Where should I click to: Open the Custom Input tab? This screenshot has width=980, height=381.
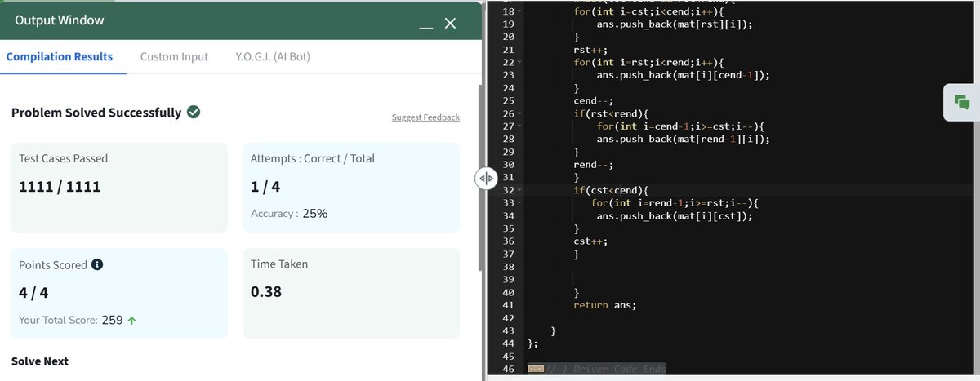coord(174,56)
